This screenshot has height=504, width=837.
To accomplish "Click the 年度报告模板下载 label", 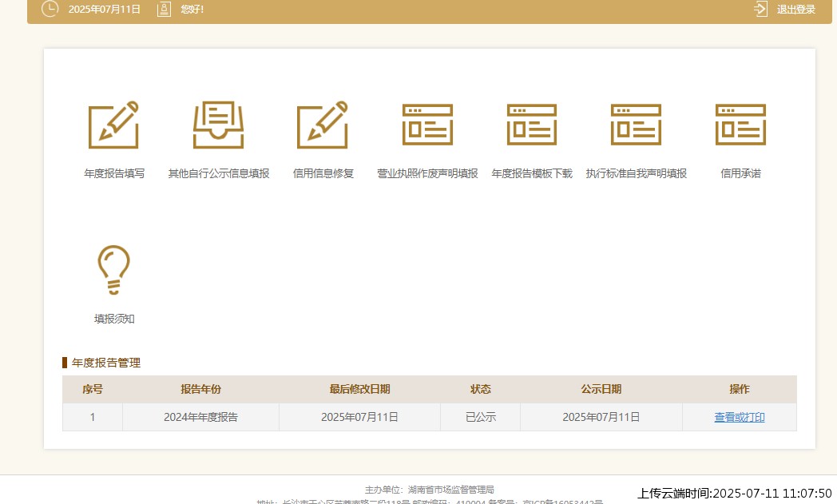I will click(x=532, y=173).
